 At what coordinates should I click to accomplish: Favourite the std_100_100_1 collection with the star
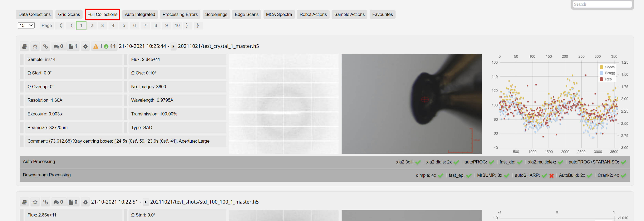(x=35, y=202)
